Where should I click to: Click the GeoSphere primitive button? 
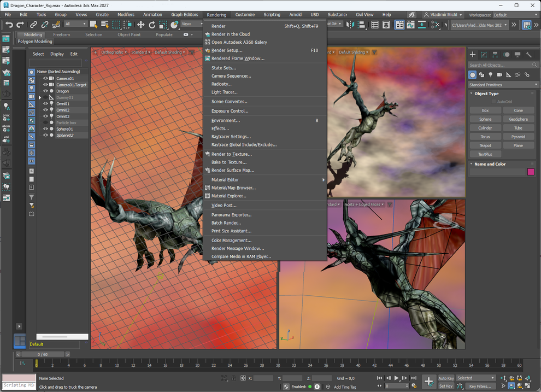[x=518, y=119]
